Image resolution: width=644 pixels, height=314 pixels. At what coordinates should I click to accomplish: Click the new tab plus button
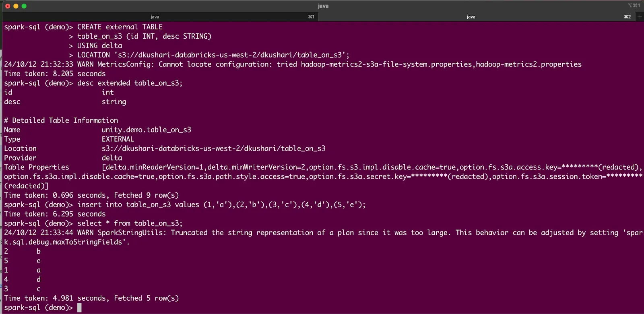pyautogui.click(x=640, y=17)
